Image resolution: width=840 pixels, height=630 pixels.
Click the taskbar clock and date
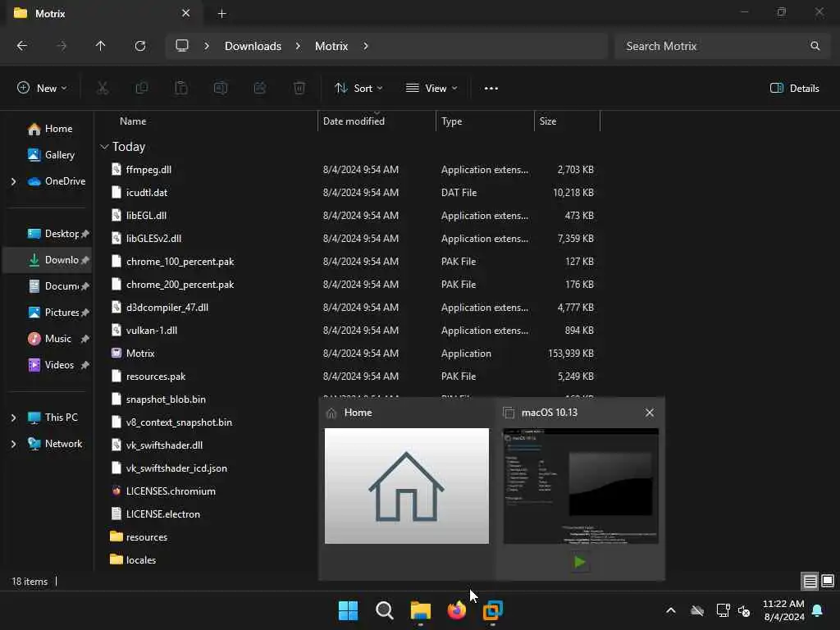[x=783, y=610]
